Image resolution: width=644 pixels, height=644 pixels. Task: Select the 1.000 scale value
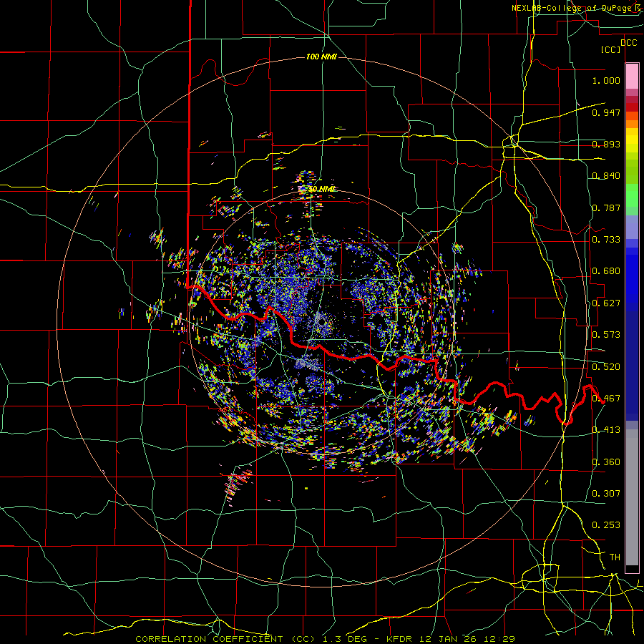(x=606, y=80)
